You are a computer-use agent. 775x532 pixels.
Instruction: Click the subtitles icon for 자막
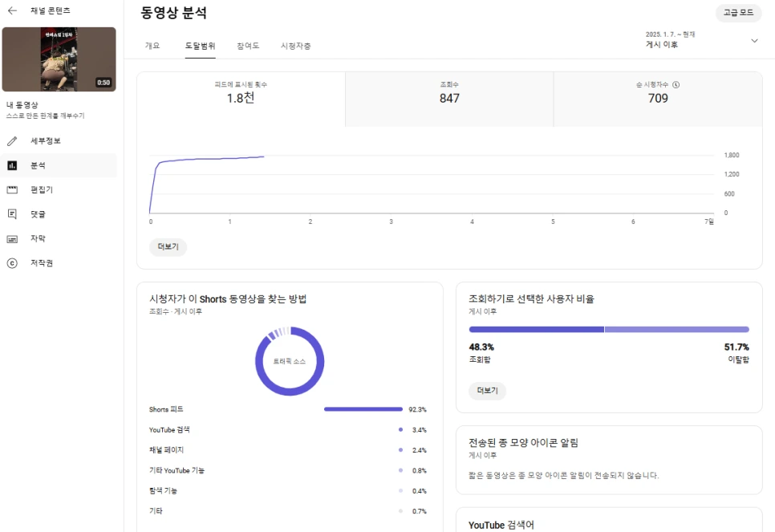coord(12,239)
